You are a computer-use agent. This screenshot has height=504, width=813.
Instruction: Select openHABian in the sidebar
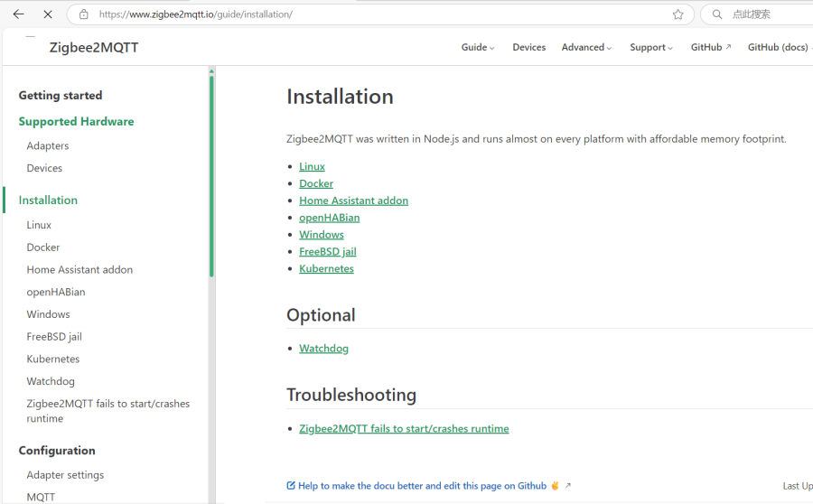(x=56, y=292)
